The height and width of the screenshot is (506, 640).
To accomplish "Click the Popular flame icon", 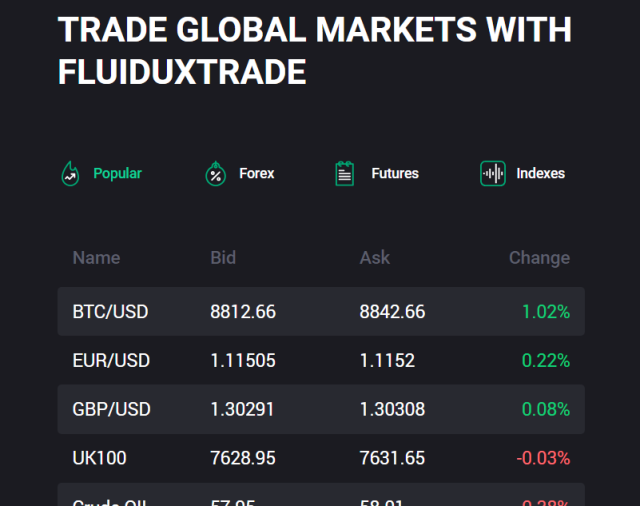I will pyautogui.click(x=70, y=173).
